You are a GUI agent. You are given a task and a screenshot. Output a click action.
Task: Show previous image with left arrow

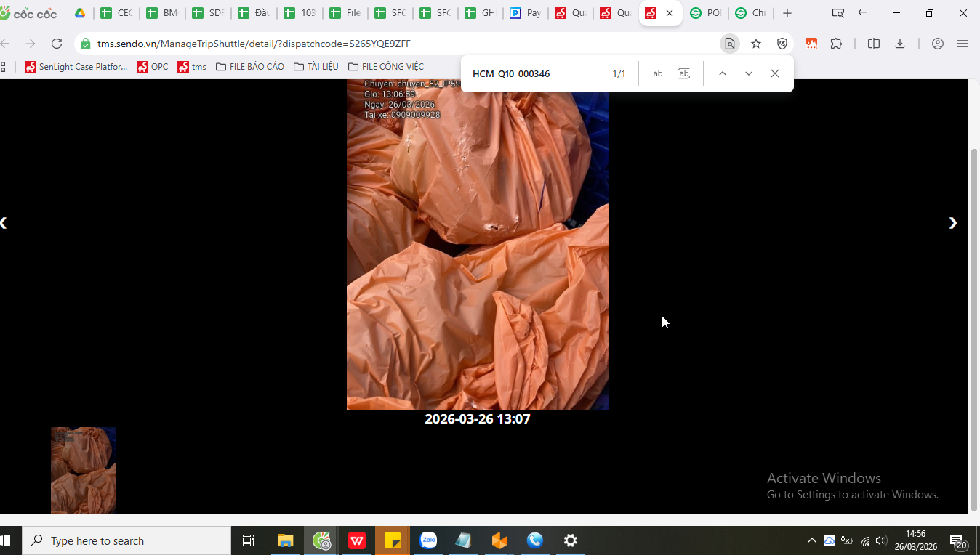4,223
